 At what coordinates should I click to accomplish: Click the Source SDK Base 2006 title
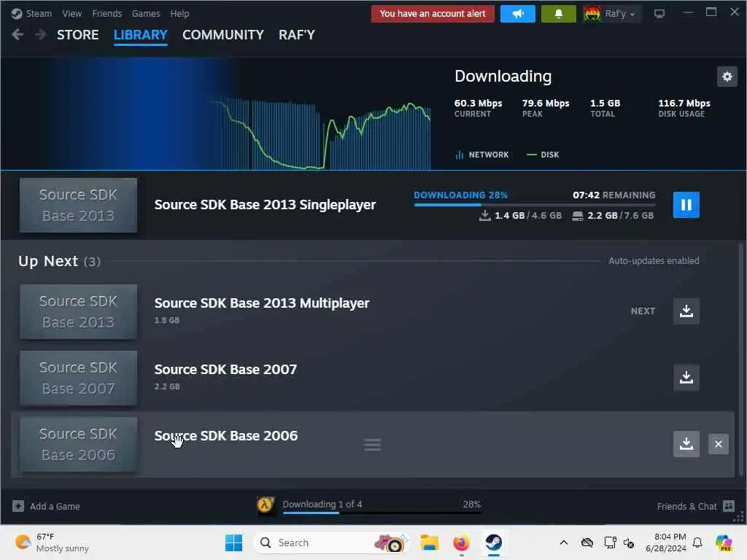point(226,436)
